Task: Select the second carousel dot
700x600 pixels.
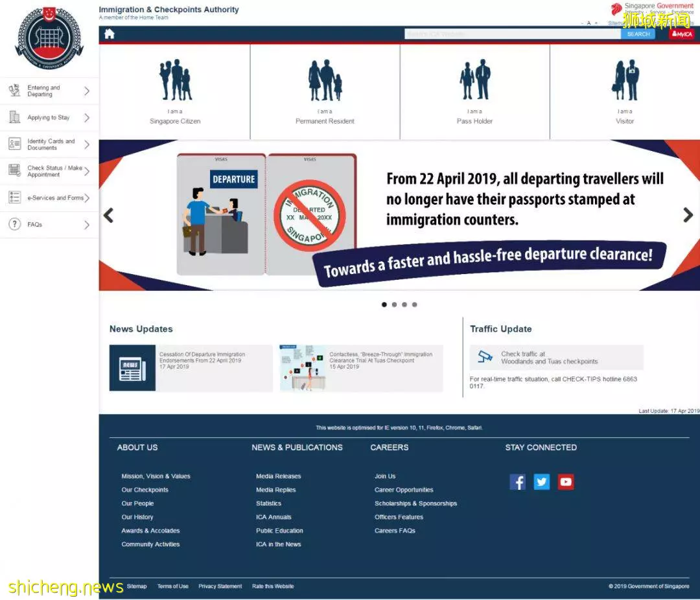Action: (394, 305)
